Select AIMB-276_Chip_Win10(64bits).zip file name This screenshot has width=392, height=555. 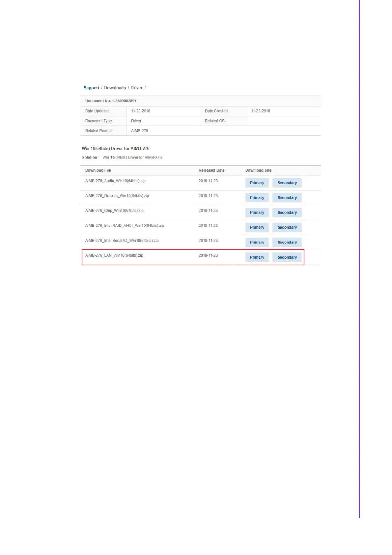[x=114, y=211]
